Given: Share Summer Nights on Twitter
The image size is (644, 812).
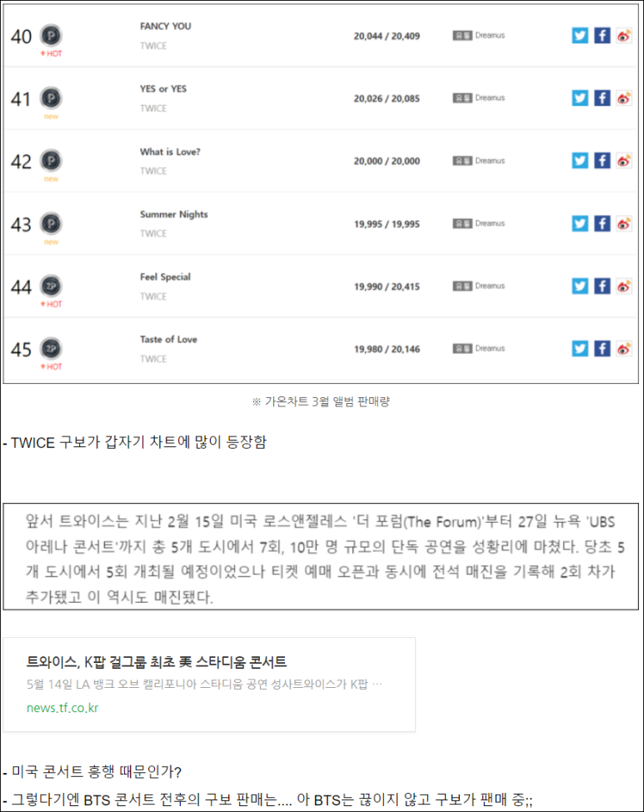Looking at the screenshot, I should click(x=580, y=224).
